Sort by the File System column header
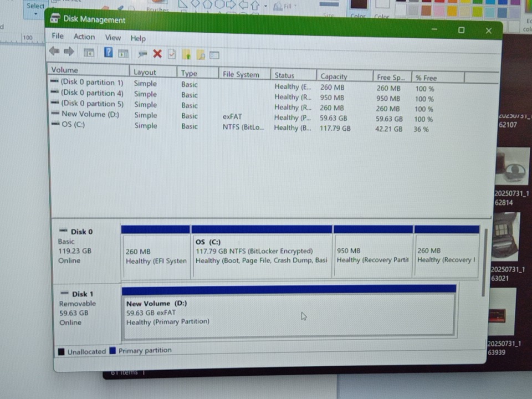532x399 pixels. tap(244, 74)
